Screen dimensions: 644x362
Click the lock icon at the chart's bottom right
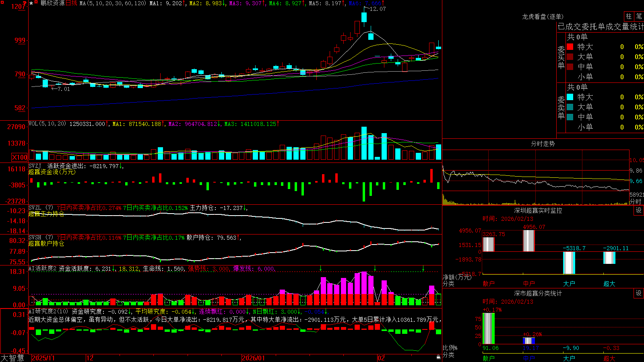pyautogui.click(x=438, y=357)
